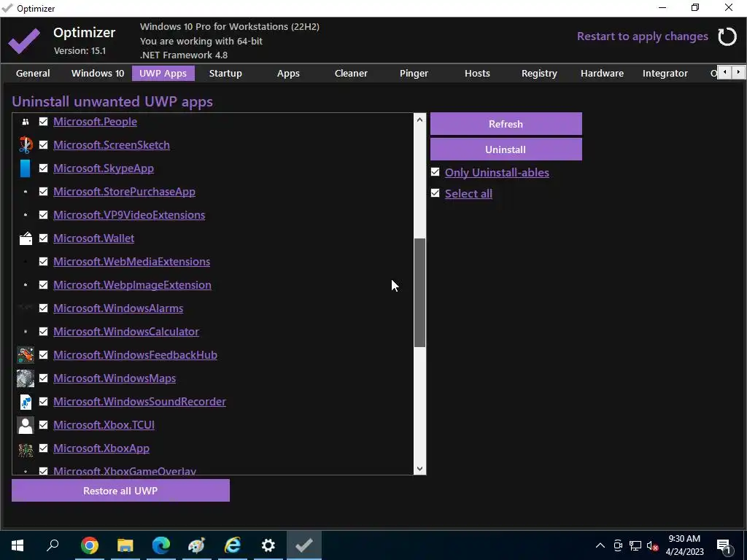The height and width of the screenshot is (560, 747).
Task: Click the Microsoft.SkypeApp blue icon
Action: (26, 168)
